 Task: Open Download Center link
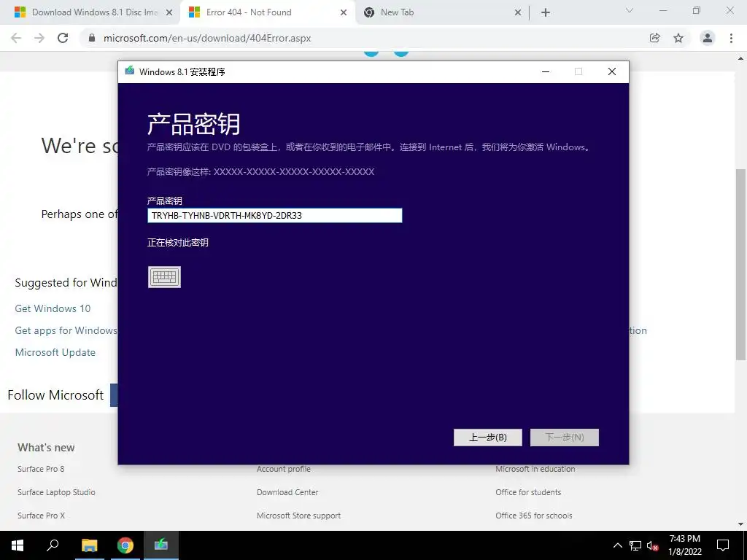287,492
